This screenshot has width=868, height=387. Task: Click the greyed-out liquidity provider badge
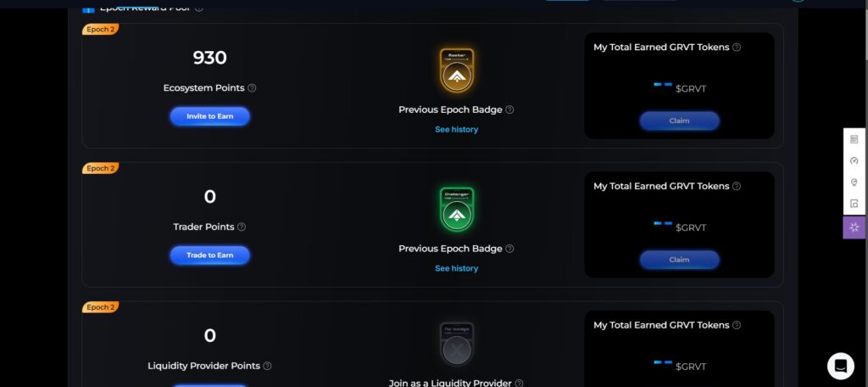(x=457, y=345)
